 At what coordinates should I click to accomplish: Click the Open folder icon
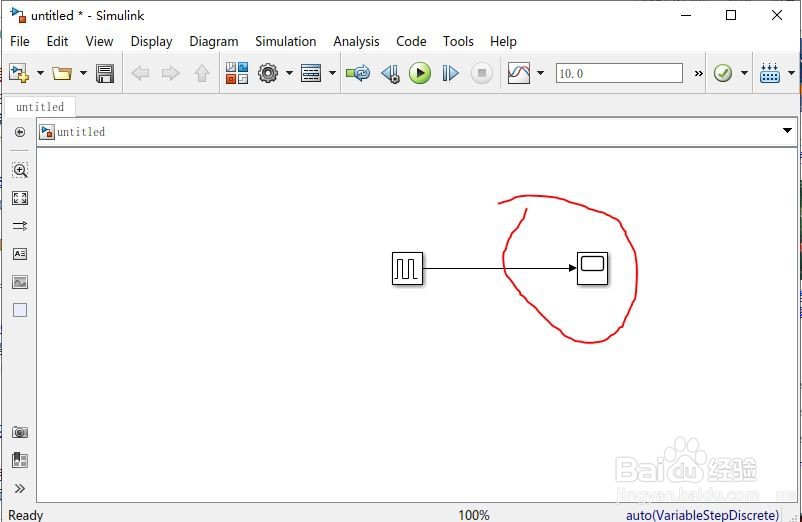pos(62,73)
